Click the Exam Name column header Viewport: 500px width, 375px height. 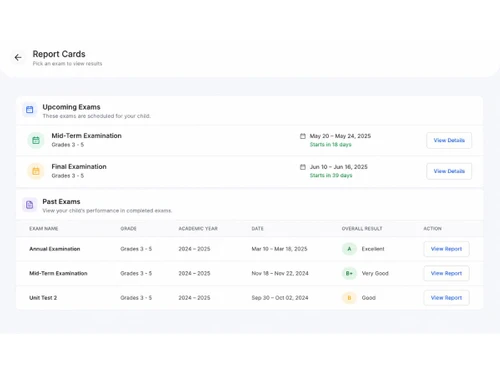(x=44, y=229)
